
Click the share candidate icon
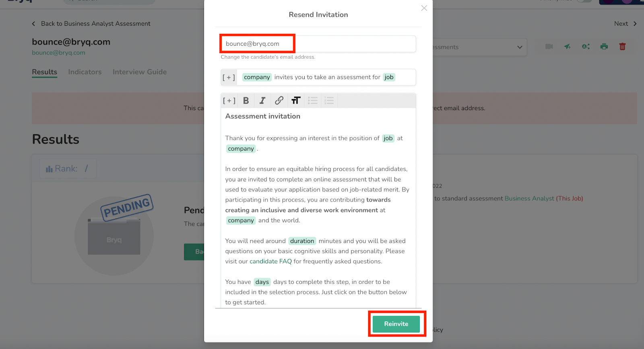coord(586,47)
